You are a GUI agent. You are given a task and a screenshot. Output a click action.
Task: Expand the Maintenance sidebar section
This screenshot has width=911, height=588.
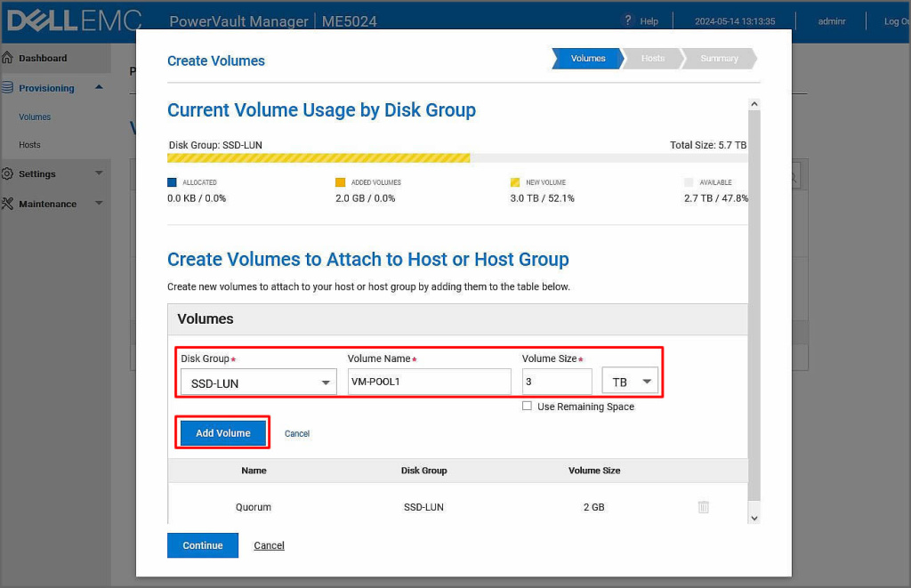99,204
